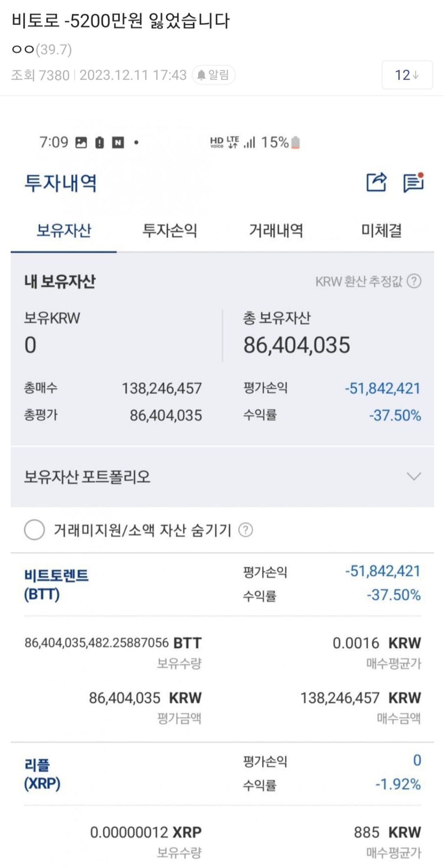Open the 거래내역 tab
This screenshot has height=868, width=444.
[276, 230]
